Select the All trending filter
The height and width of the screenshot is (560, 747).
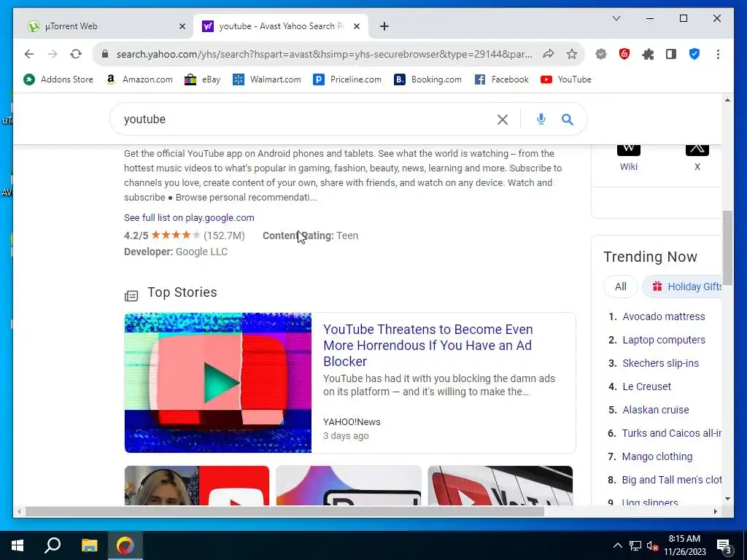pyautogui.click(x=620, y=287)
